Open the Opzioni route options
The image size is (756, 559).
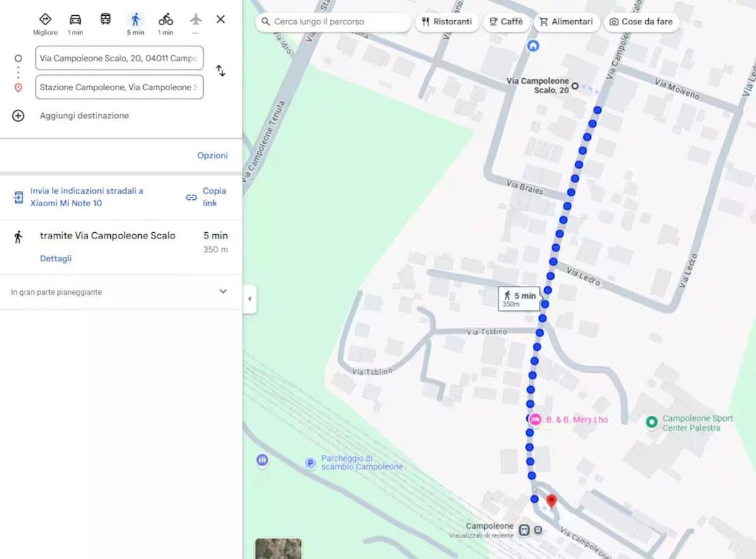point(212,156)
